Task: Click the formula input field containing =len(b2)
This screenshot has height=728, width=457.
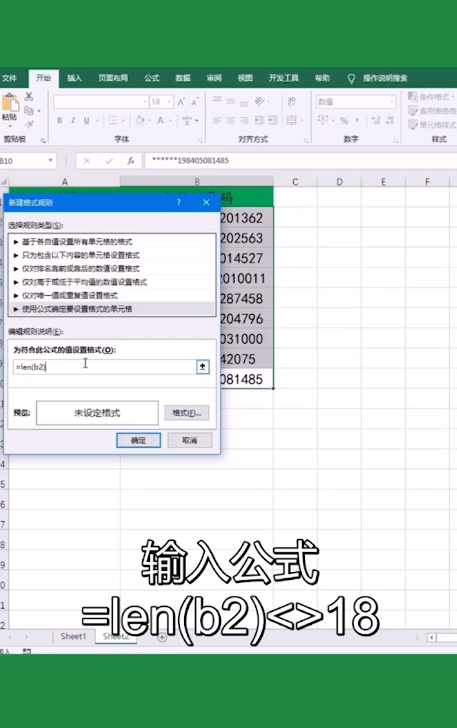Action: pos(104,367)
